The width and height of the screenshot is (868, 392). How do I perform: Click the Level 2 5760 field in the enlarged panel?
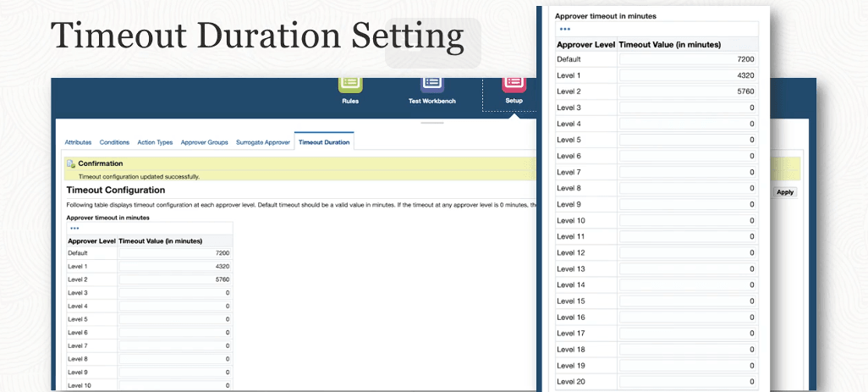[x=688, y=91]
